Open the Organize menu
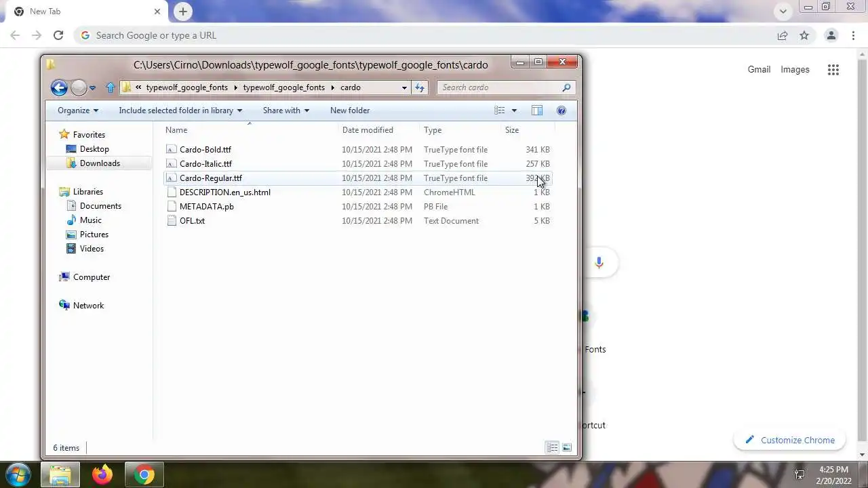Viewport: 868px width, 488px height. tap(78, 110)
